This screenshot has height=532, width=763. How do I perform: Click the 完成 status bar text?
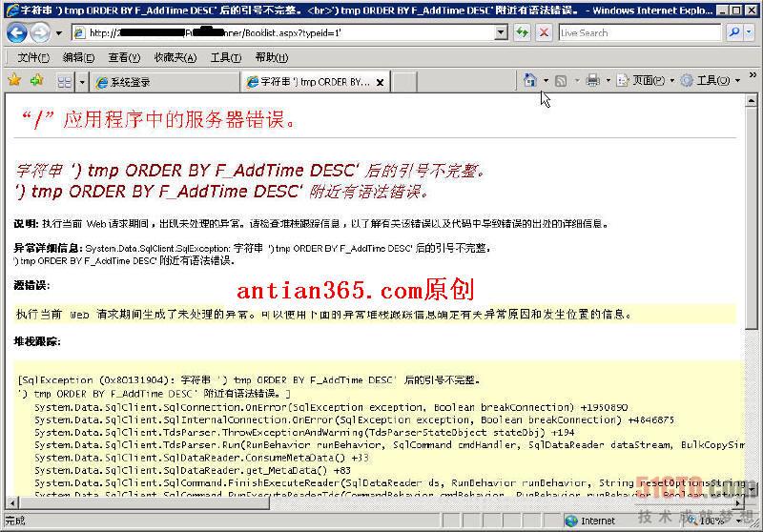click(x=15, y=521)
